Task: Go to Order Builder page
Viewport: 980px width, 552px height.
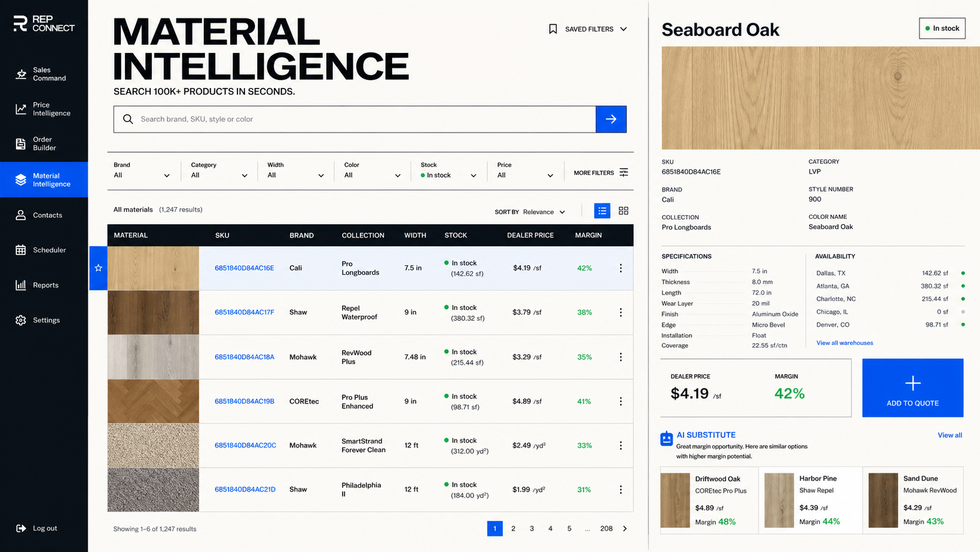Action: tap(44, 144)
